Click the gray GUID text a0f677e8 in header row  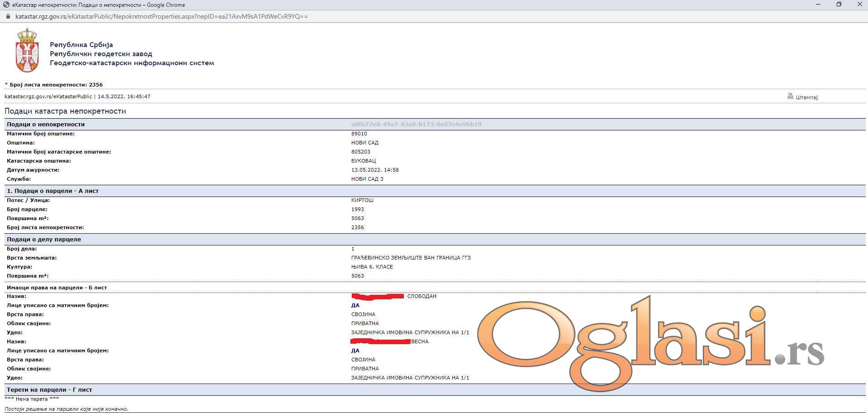[x=416, y=124]
